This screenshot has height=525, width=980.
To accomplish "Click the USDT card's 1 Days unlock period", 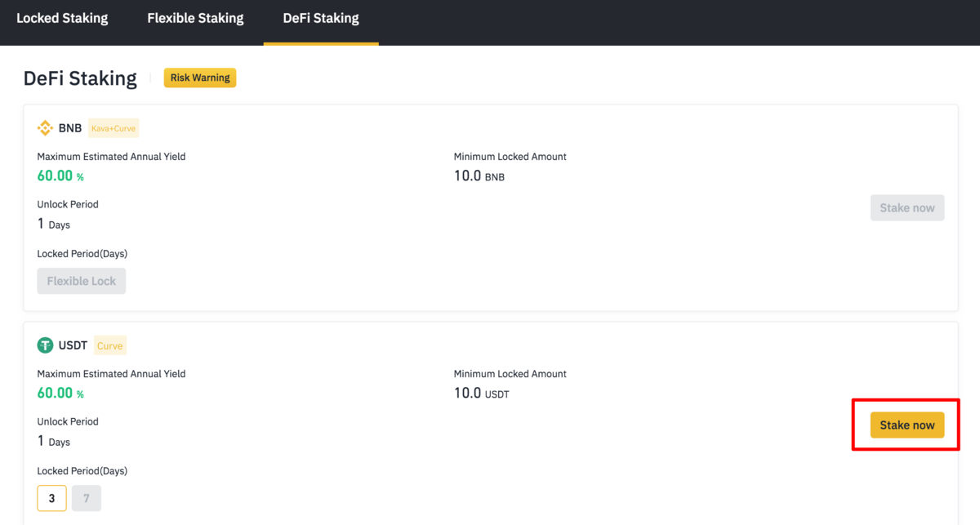I will tap(54, 441).
